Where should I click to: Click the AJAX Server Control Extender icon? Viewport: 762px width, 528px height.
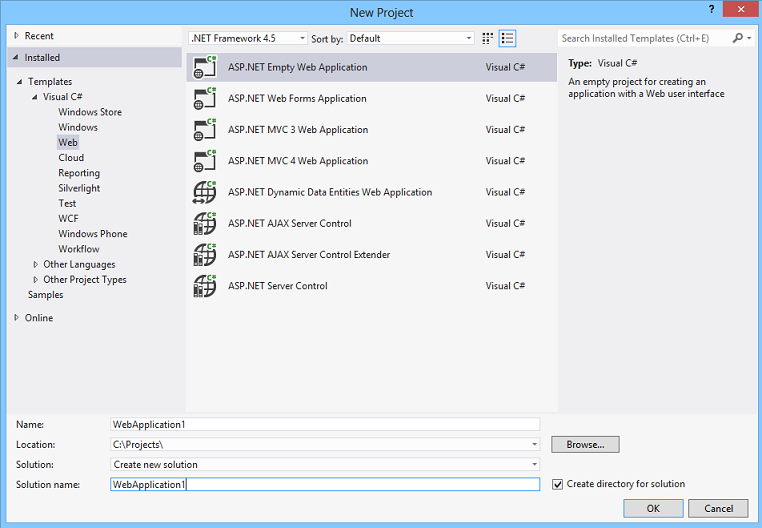click(204, 255)
